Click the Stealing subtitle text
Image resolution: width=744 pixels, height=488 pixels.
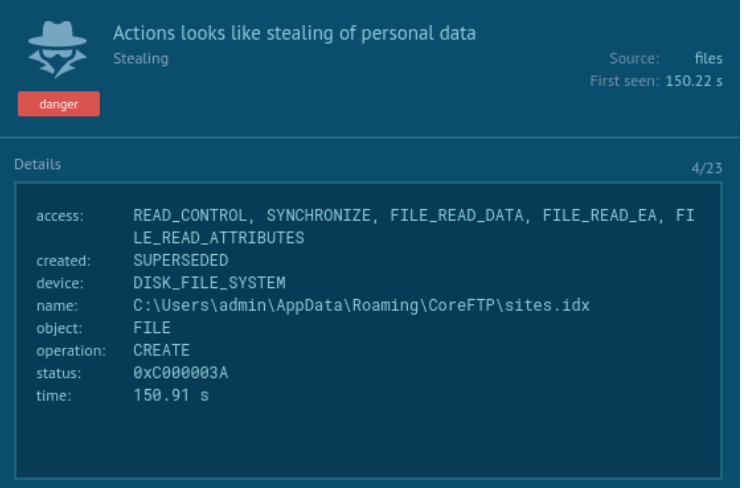coord(141,59)
